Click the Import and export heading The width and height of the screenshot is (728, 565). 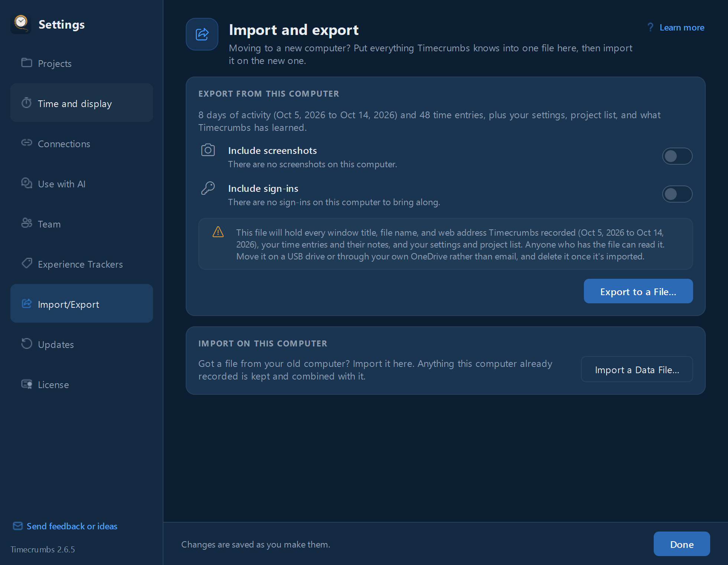pos(294,30)
